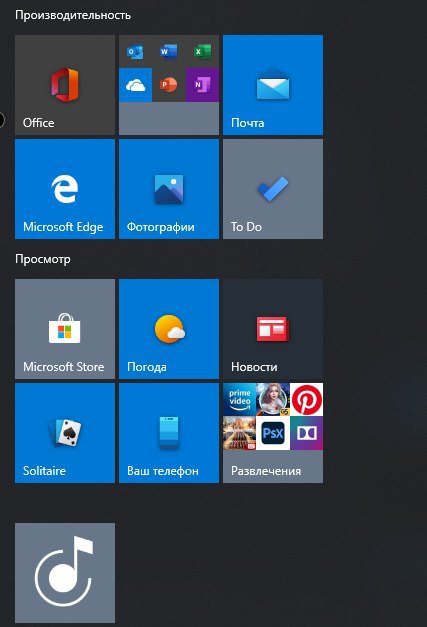Image resolution: width=427 pixels, height=627 pixels.
Task: Launch Microsoft Edge tile
Action: 65,189
